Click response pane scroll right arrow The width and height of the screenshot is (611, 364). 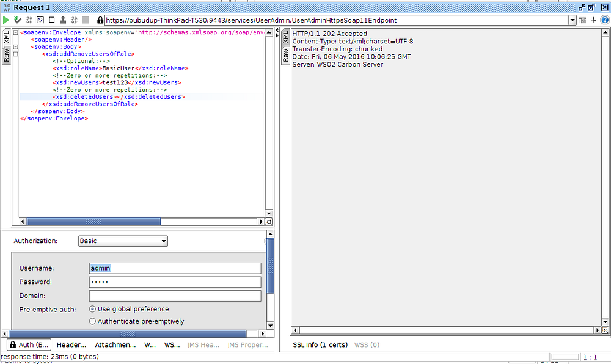point(598,330)
